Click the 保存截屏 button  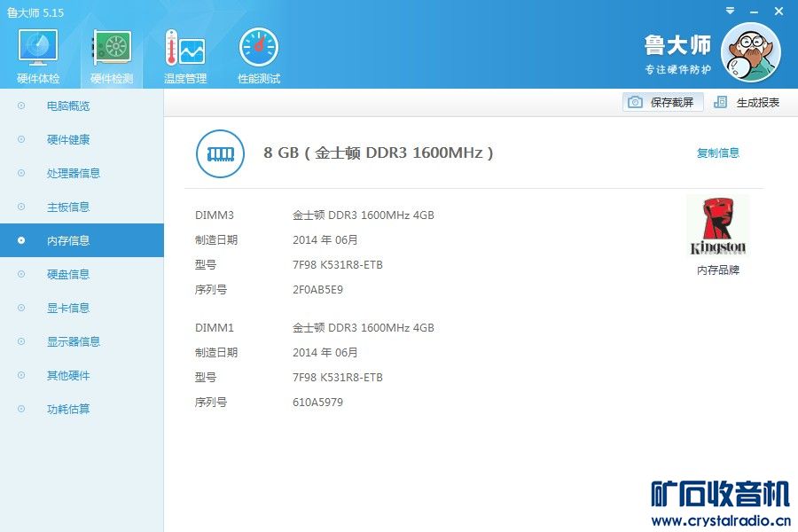(x=662, y=102)
